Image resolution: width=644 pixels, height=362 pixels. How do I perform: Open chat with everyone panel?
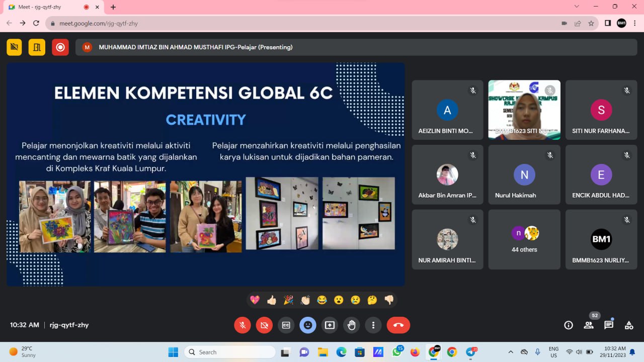pos(609,325)
